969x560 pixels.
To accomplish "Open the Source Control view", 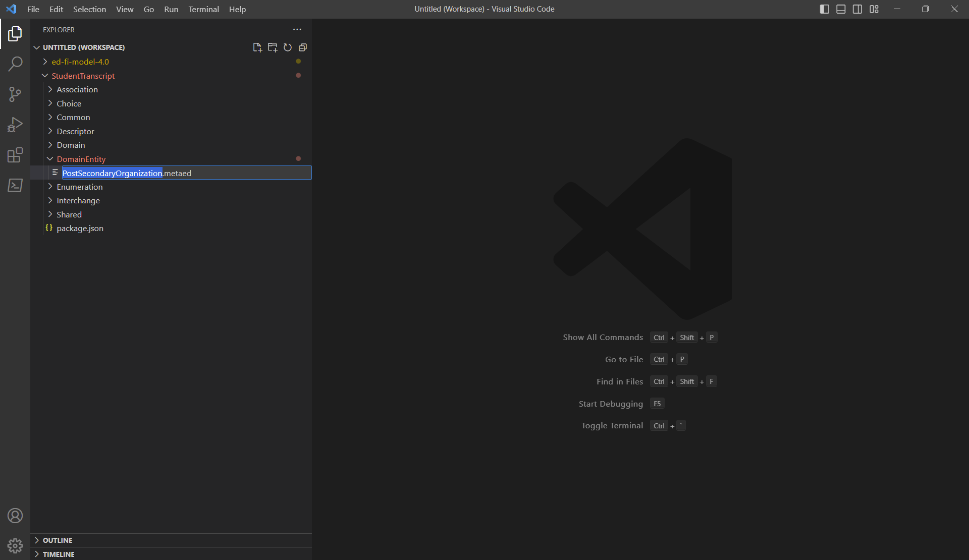I will (15, 94).
